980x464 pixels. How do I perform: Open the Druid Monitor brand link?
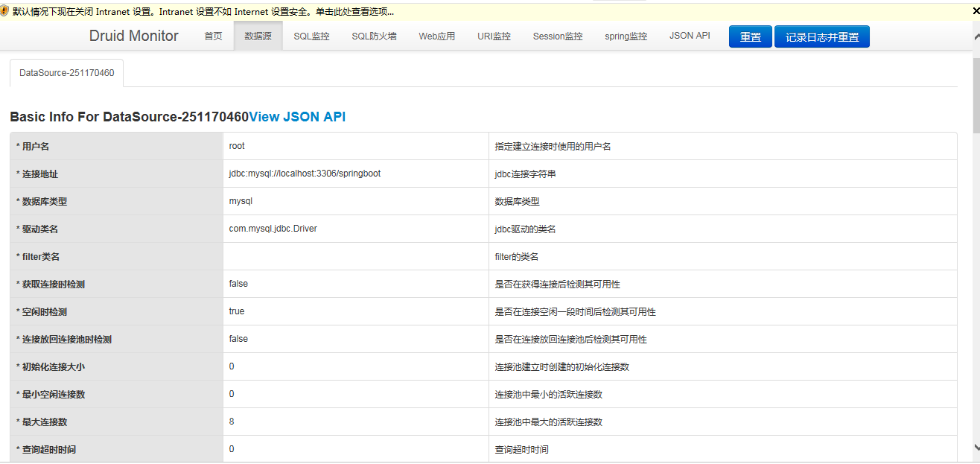(x=134, y=36)
